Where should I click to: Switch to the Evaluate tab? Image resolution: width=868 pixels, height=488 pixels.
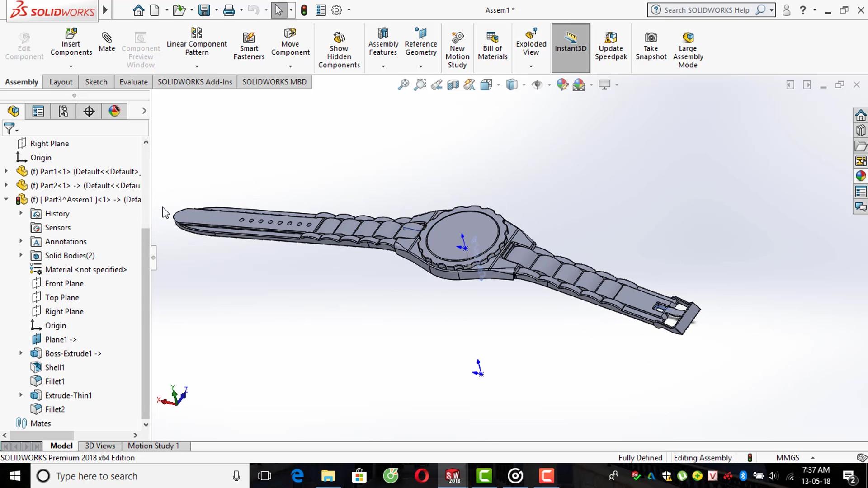click(x=133, y=82)
